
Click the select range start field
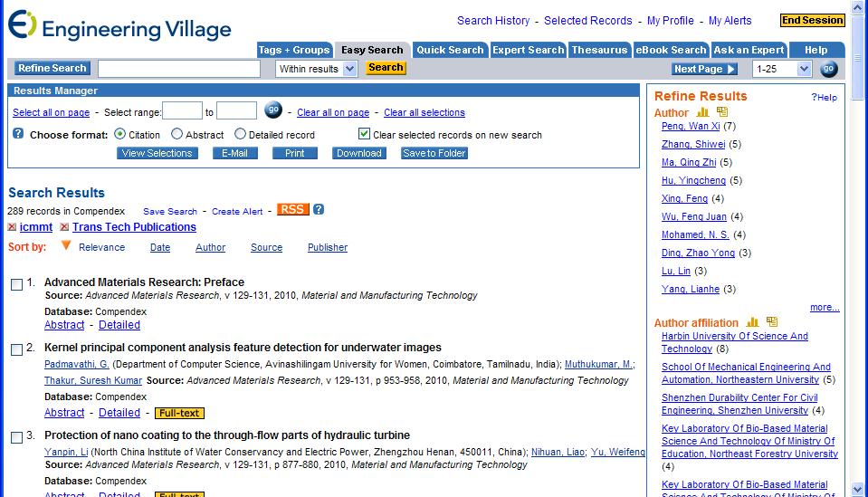[x=182, y=110]
